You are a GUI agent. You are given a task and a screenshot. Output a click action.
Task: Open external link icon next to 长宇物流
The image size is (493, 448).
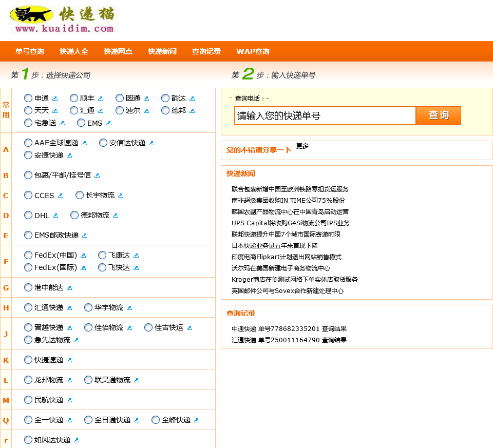click(x=121, y=196)
